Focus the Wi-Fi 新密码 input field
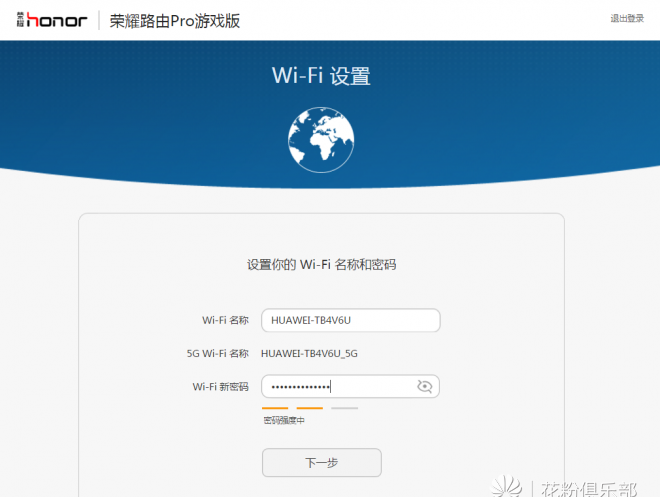This screenshot has width=660, height=497. (x=351, y=386)
